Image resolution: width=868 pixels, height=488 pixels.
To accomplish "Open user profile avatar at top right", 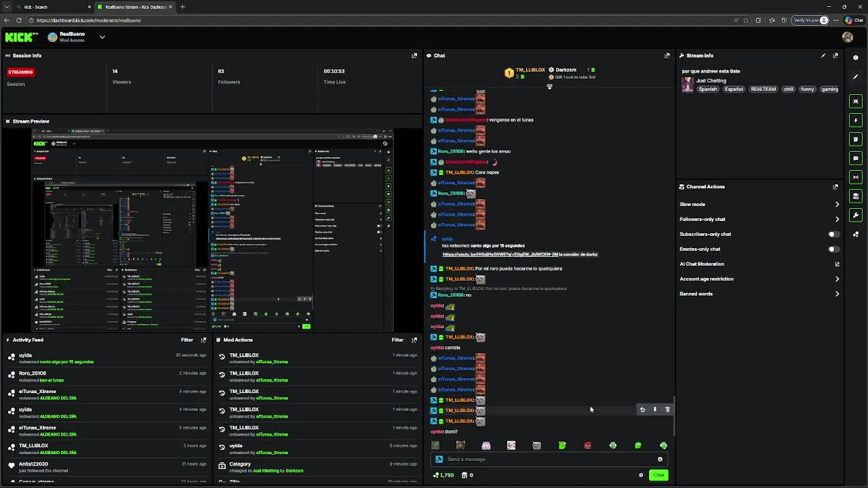I will tap(848, 37).
